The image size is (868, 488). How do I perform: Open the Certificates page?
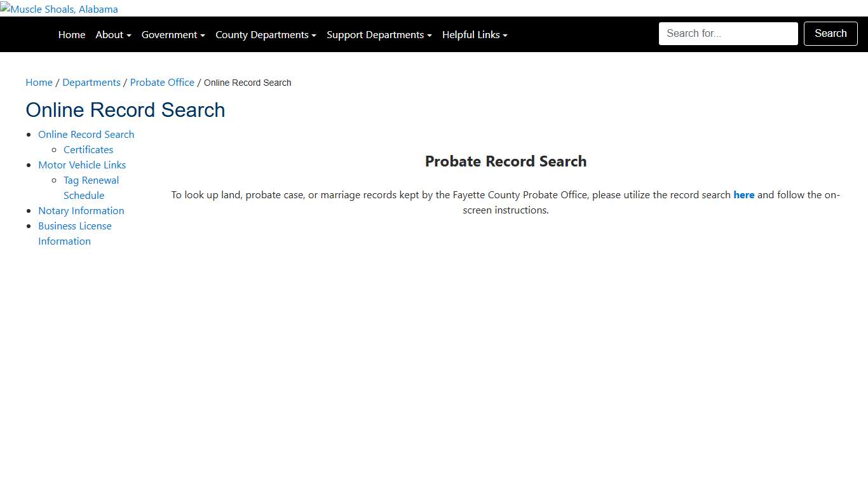coord(88,149)
